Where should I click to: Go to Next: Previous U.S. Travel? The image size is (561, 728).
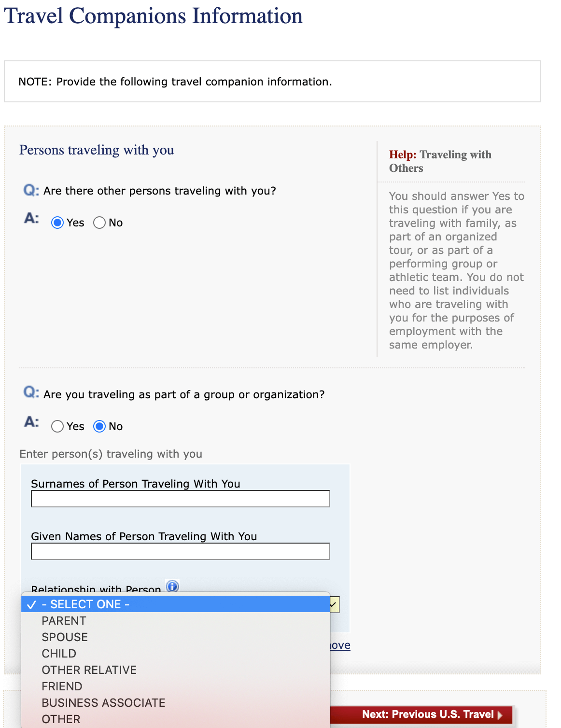427,714
